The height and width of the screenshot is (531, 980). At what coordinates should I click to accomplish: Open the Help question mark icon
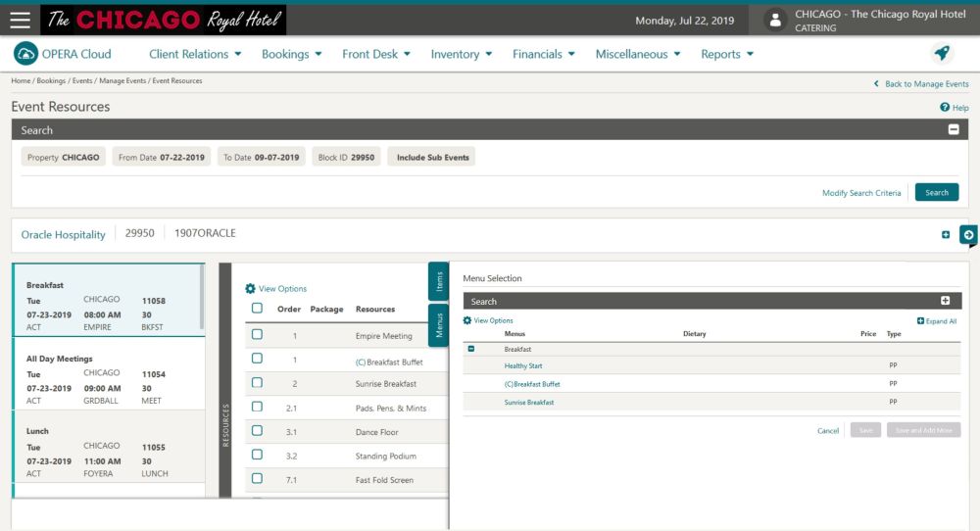(x=945, y=108)
